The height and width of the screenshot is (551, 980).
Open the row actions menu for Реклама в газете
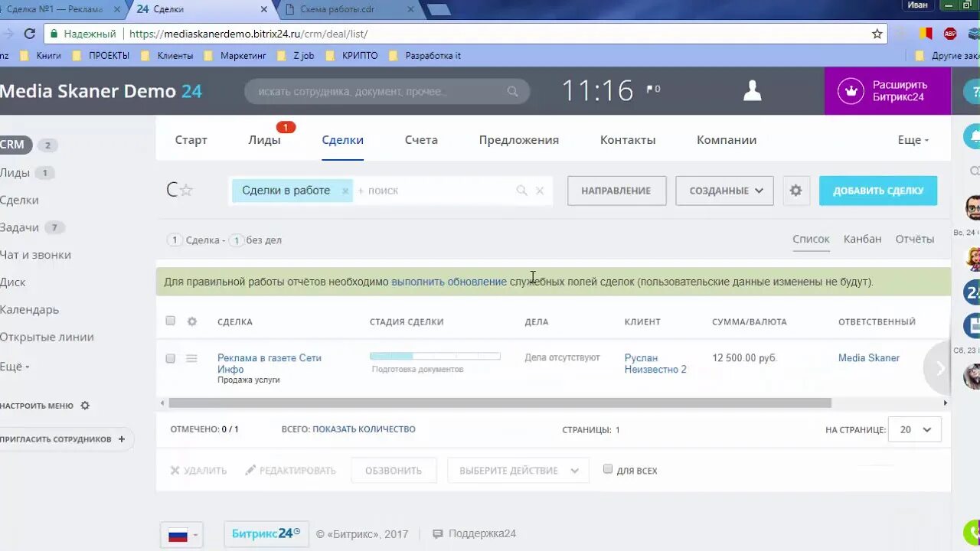point(191,358)
